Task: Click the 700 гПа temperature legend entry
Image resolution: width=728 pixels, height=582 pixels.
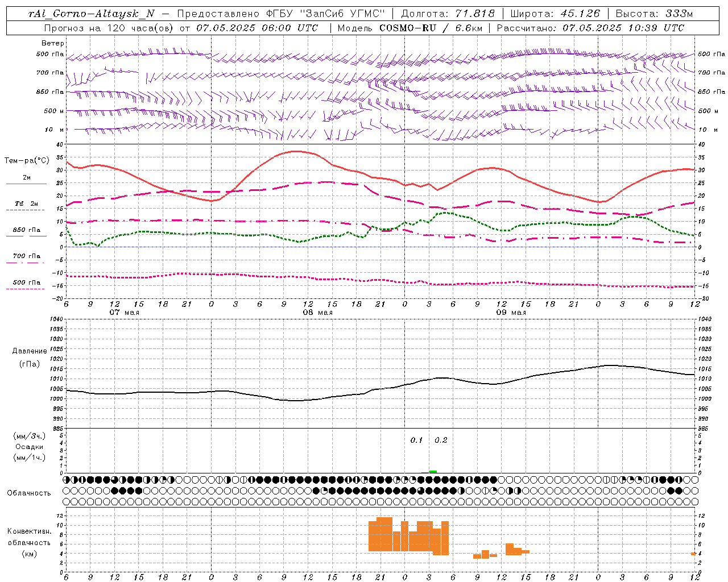Action: point(27,256)
